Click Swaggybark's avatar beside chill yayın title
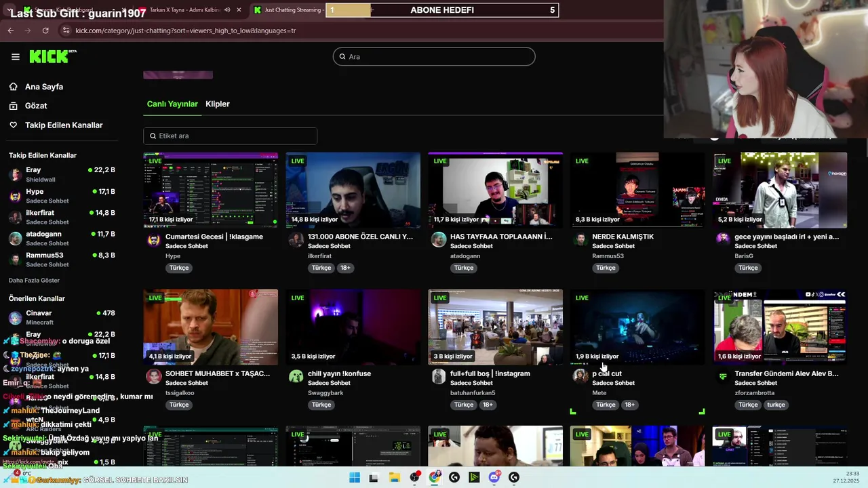Image resolution: width=868 pixels, height=488 pixels. (x=296, y=376)
